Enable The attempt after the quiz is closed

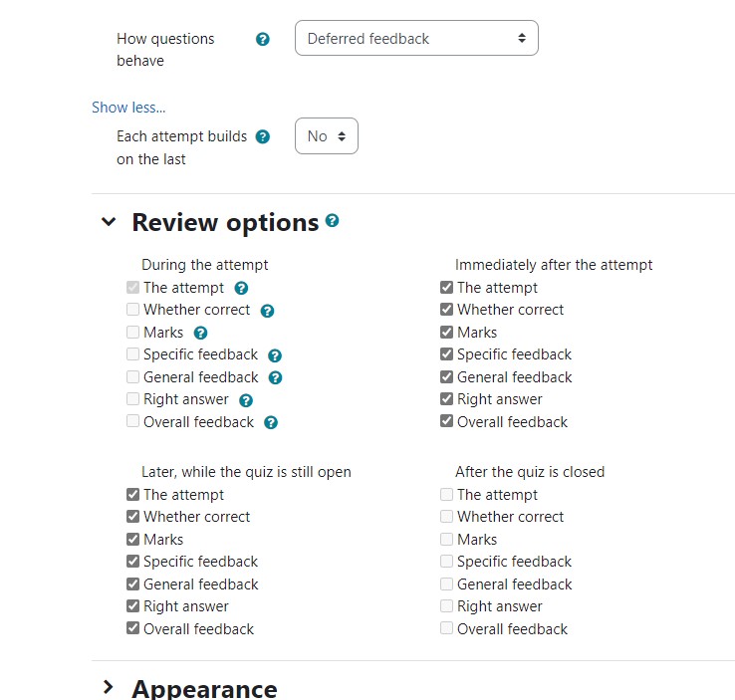coord(447,494)
